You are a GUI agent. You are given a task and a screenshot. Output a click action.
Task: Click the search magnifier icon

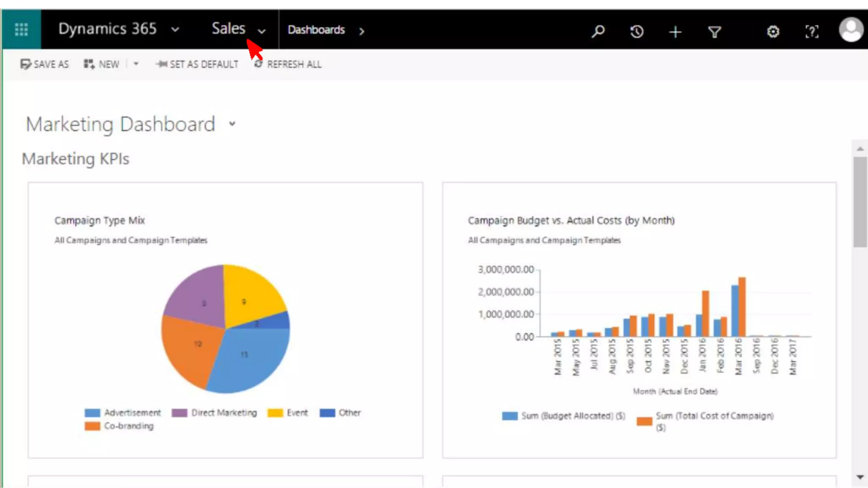pyautogui.click(x=598, y=31)
